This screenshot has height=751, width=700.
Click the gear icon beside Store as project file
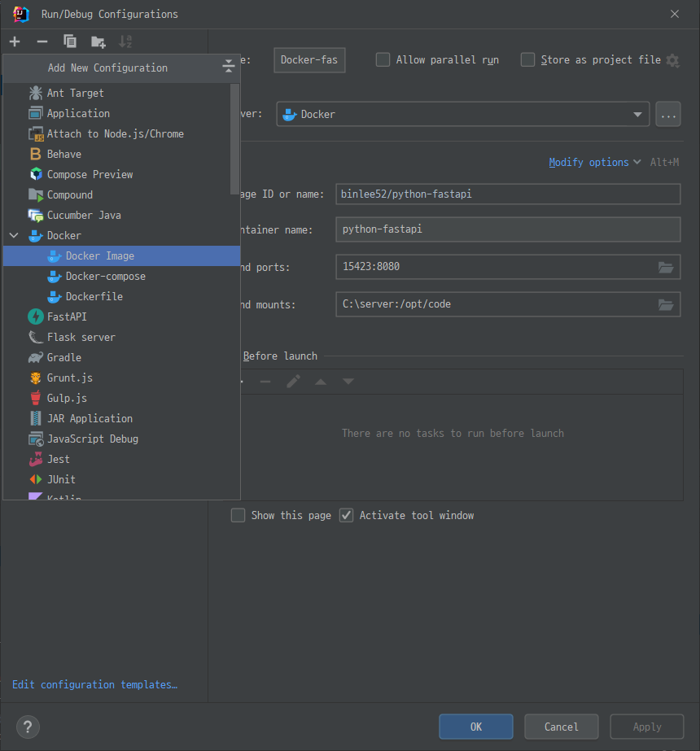(x=672, y=60)
